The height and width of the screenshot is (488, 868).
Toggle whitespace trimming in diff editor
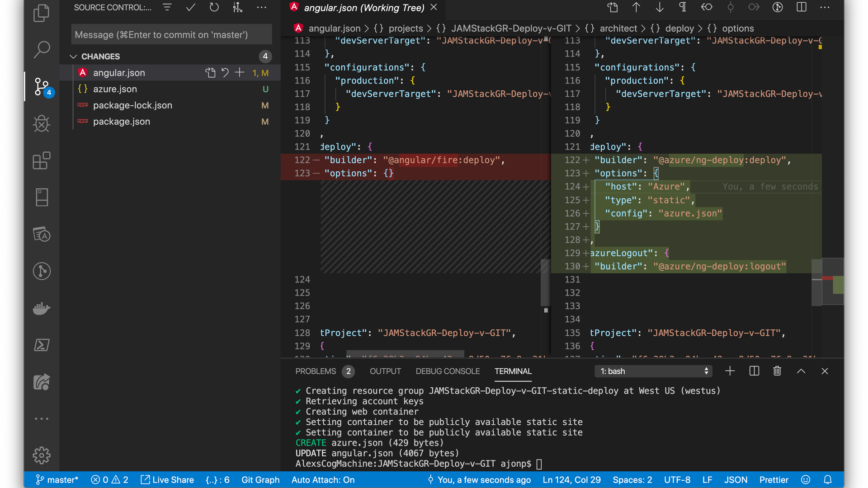coord(683,7)
